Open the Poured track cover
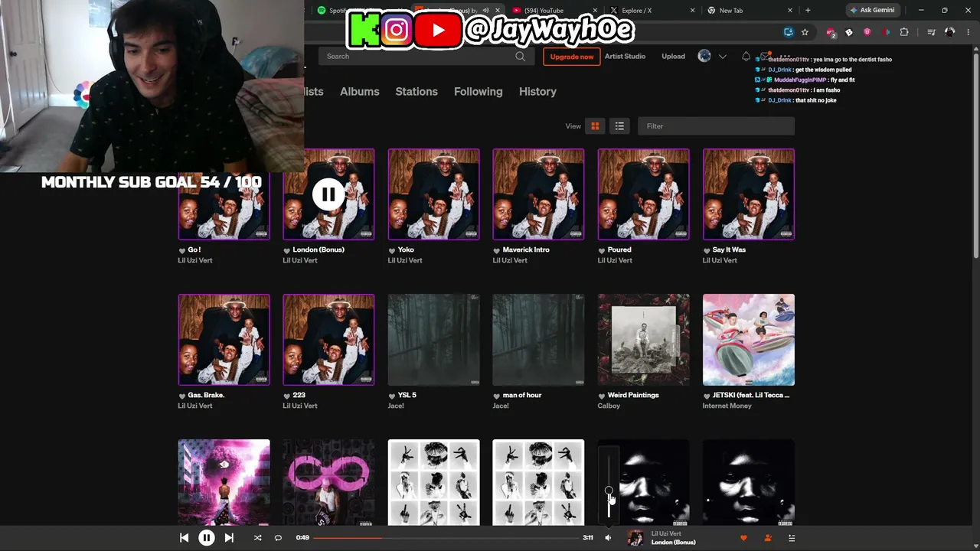The width and height of the screenshot is (980, 551). pos(644,194)
